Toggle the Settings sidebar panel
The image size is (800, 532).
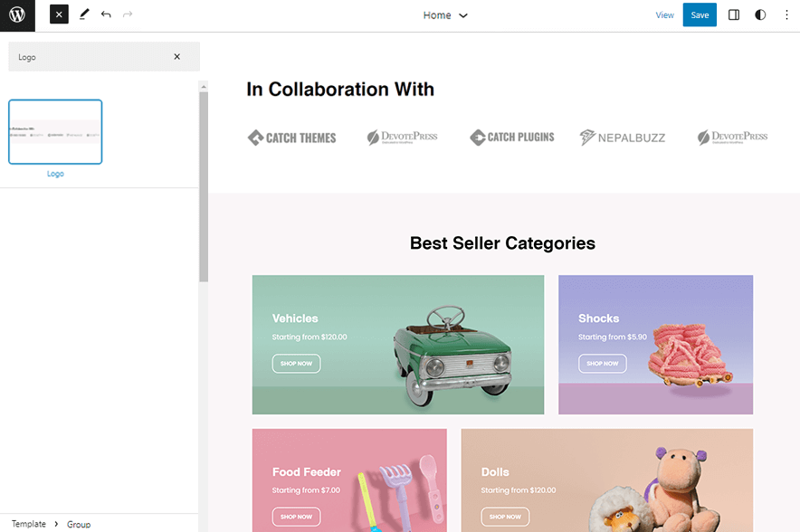[734, 14]
